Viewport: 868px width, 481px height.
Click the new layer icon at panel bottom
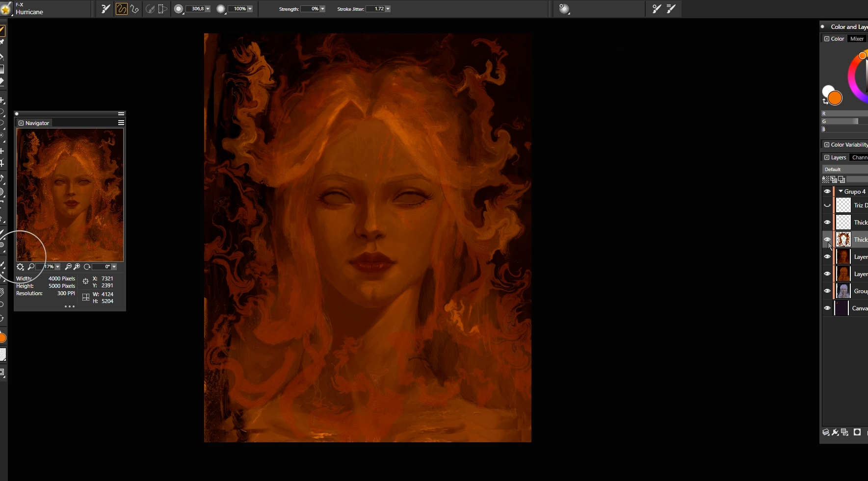pyautogui.click(x=844, y=432)
